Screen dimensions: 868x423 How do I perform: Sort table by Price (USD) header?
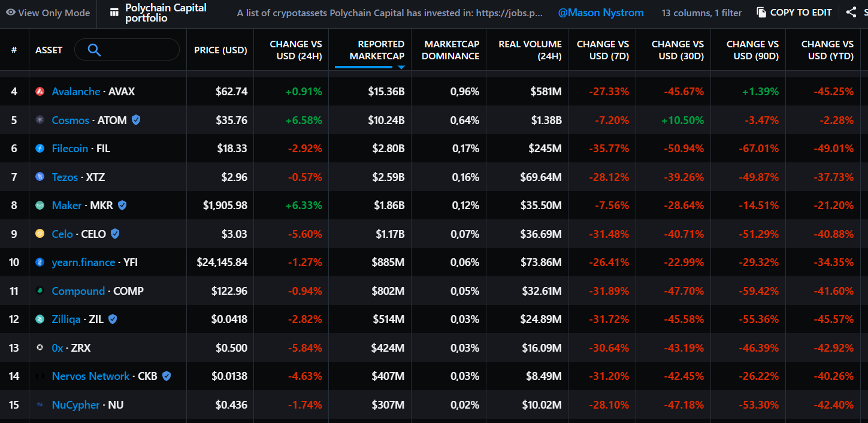220,50
